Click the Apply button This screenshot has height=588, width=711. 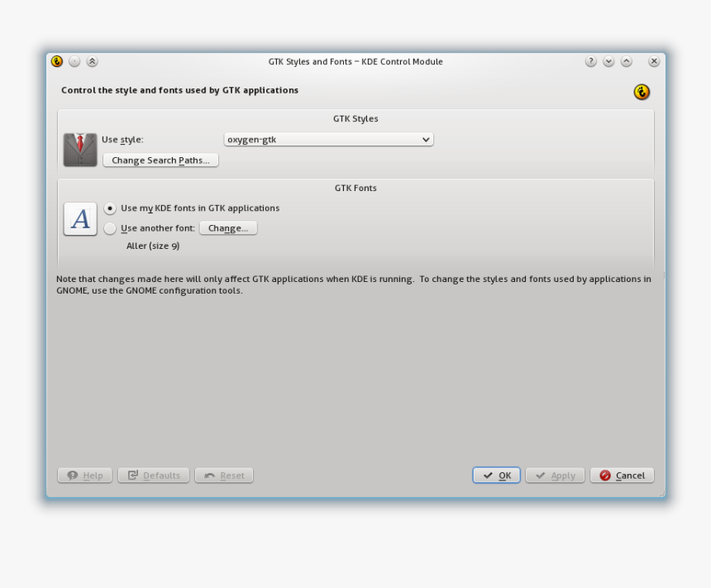(x=555, y=476)
